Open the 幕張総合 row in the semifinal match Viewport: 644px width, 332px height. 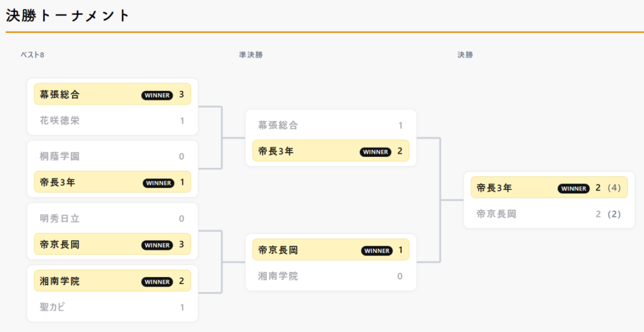(331, 125)
